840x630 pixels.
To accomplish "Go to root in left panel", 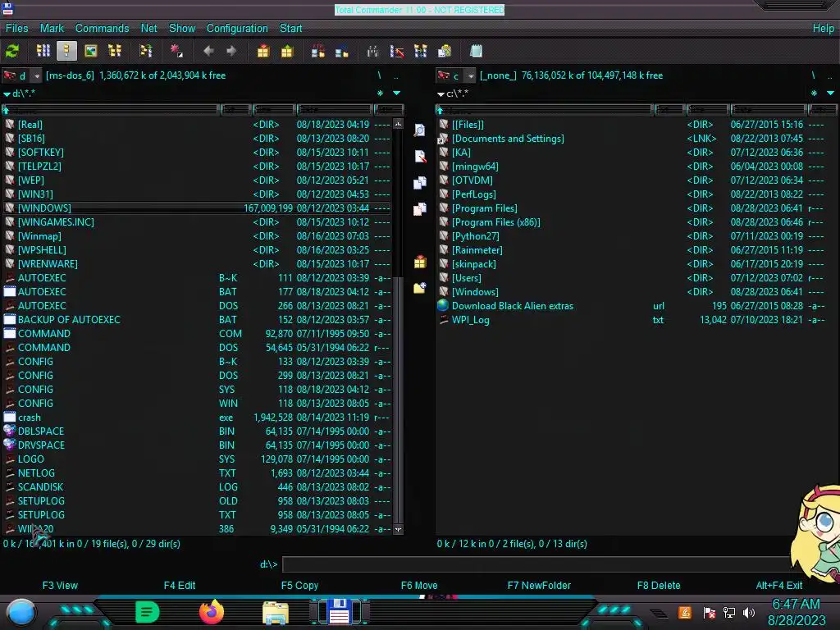I will [x=379, y=75].
